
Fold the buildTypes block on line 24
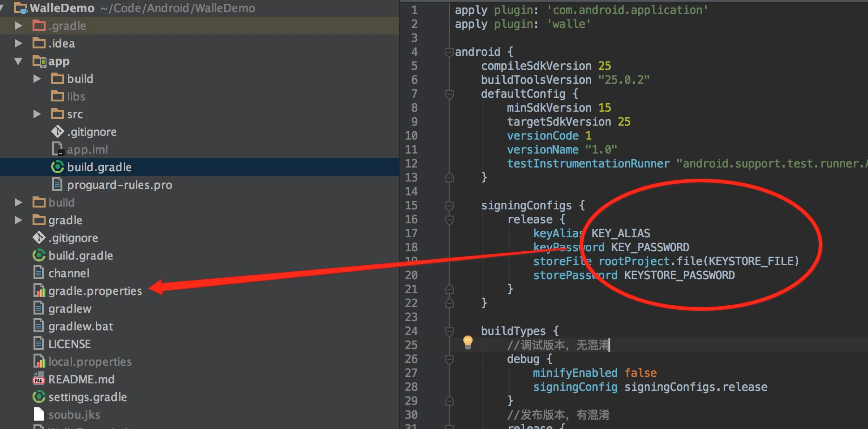[449, 331]
